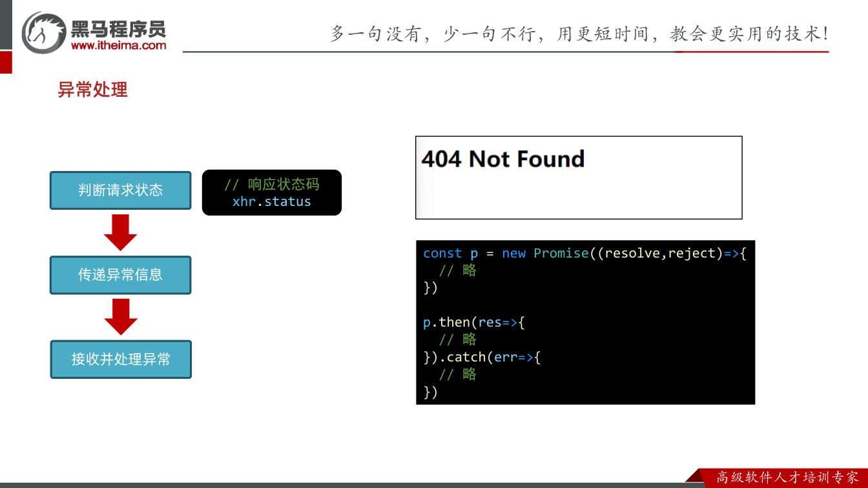Screen dimensions: 868x488
Task: Click the xhr.status code callout
Action: (x=272, y=192)
